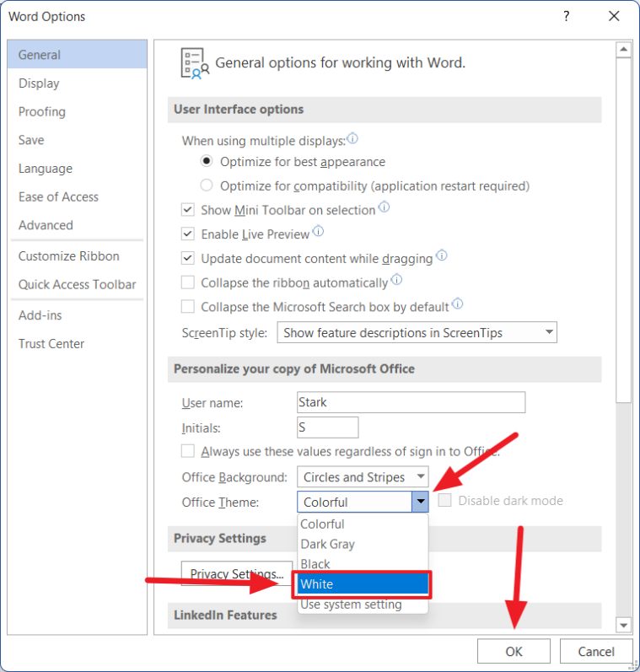Choose Use system setting theme option

(363, 605)
